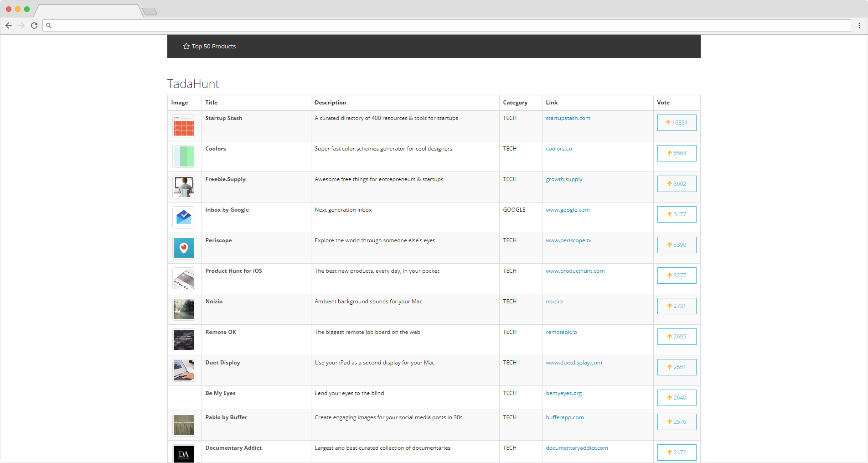Click the star icon beside Top 50 Products

coord(186,47)
